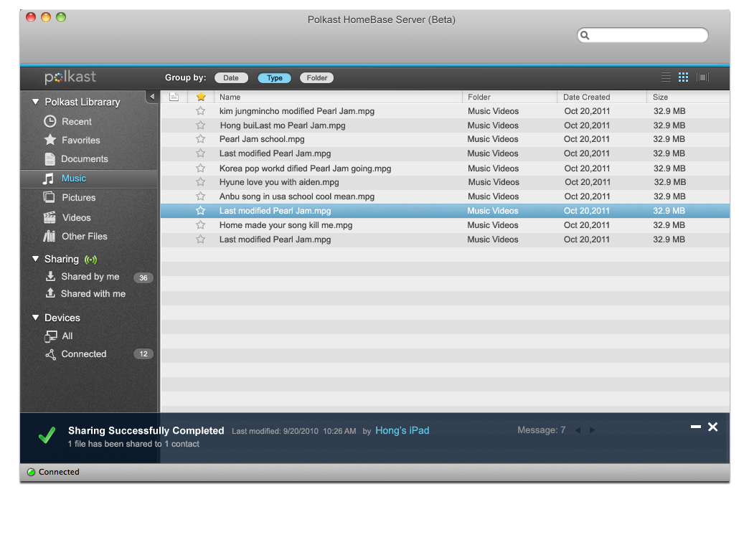Sort the list by Date Created column
The image size is (749, 560).
pos(586,97)
